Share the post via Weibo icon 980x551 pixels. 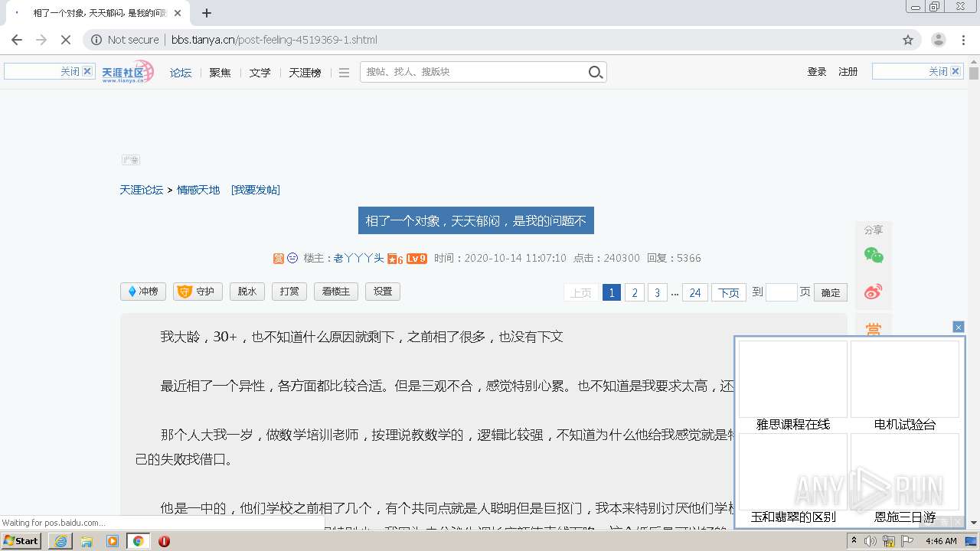pyautogui.click(x=874, y=292)
